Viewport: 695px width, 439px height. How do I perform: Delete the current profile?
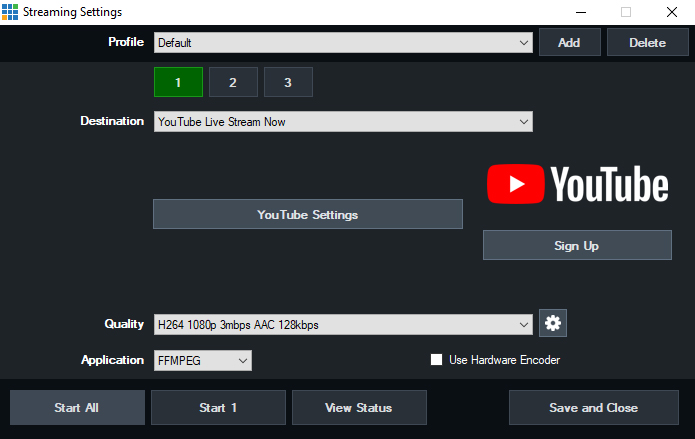pyautogui.click(x=647, y=43)
